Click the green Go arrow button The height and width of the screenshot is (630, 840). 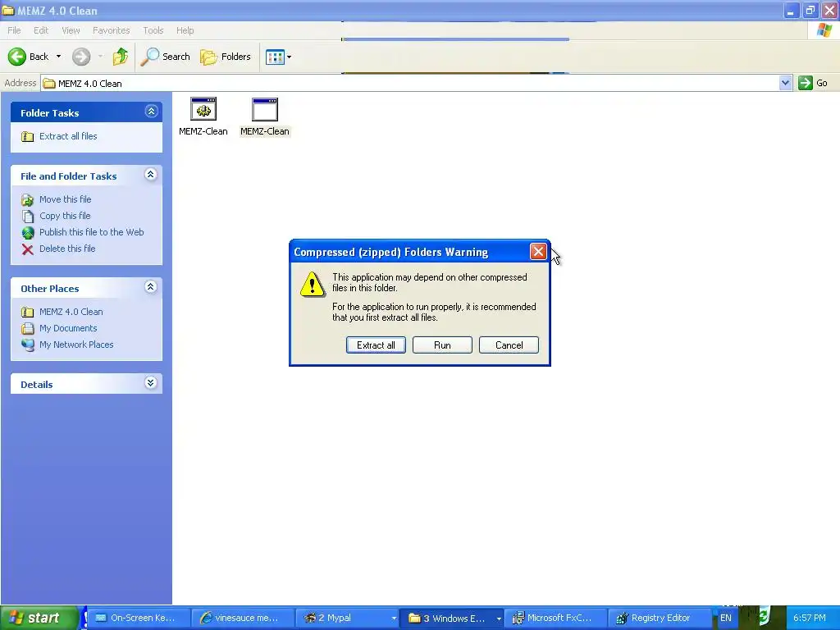[x=806, y=83]
